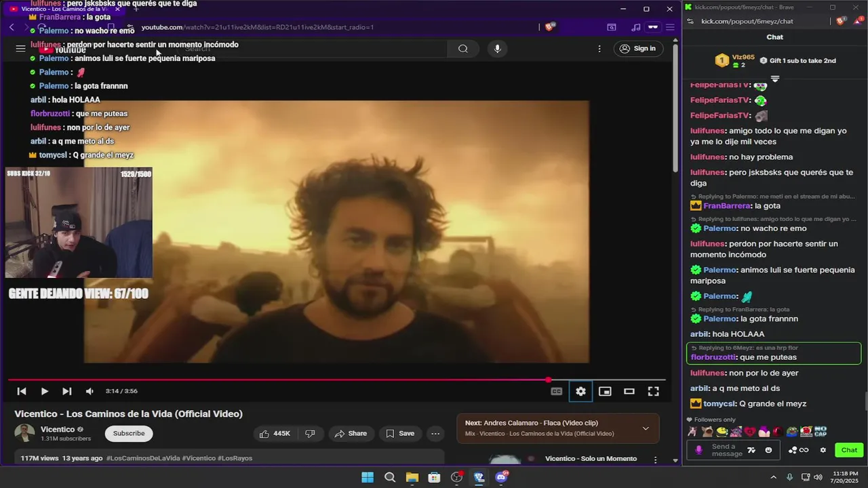Image resolution: width=868 pixels, height=488 pixels.
Task: Open File Explorer from taskbar
Action: 412,477
